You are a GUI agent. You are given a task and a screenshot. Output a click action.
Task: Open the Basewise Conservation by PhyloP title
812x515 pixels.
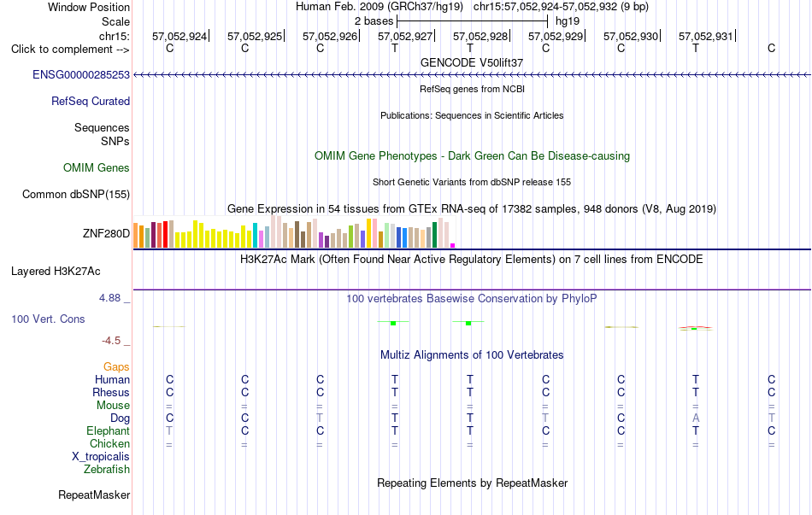click(x=472, y=299)
